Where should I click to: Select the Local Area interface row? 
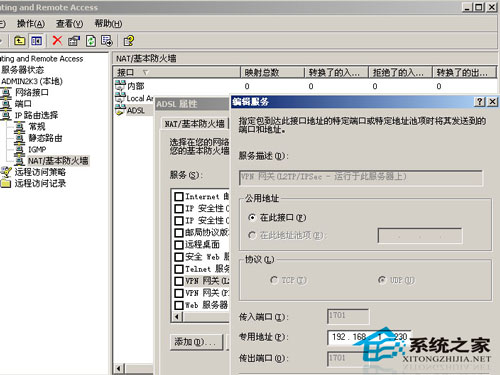tap(139, 98)
